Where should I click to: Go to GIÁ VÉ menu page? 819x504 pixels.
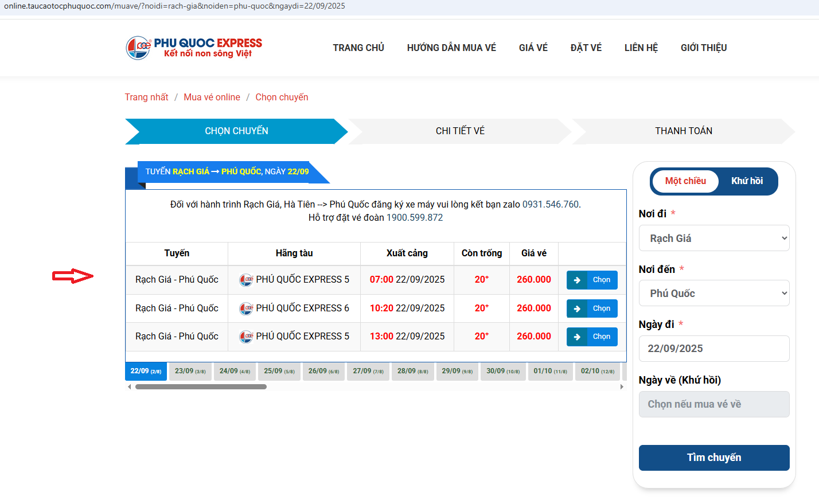533,48
